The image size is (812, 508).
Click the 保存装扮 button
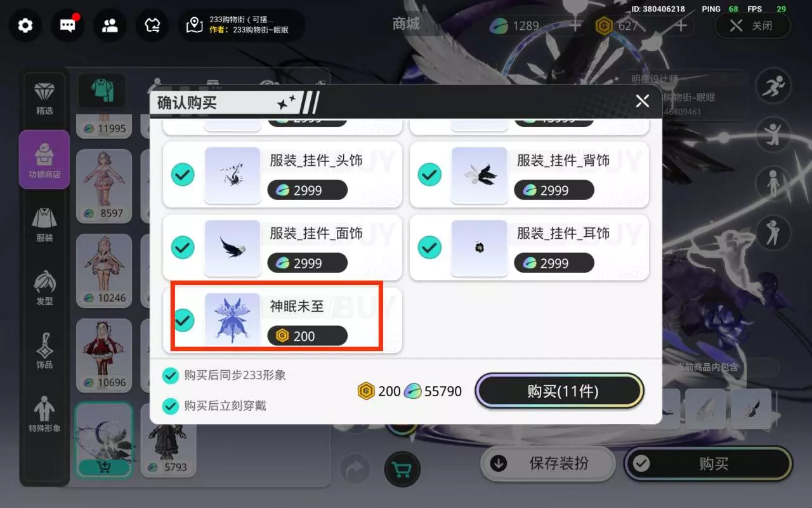tap(548, 464)
